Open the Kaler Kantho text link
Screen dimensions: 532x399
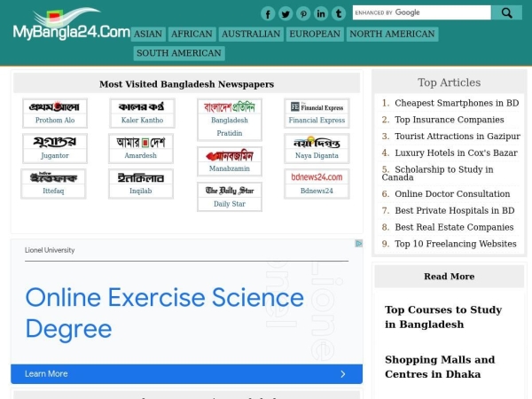(x=142, y=120)
